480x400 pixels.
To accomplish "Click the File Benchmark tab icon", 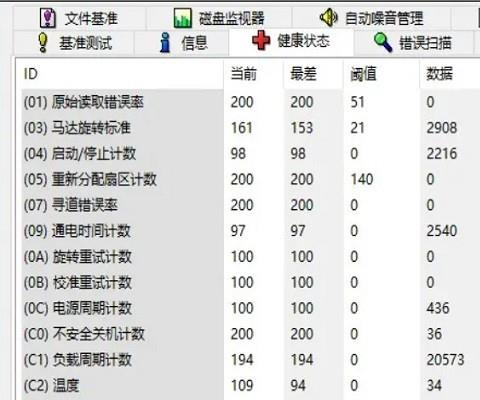I will point(48,18).
